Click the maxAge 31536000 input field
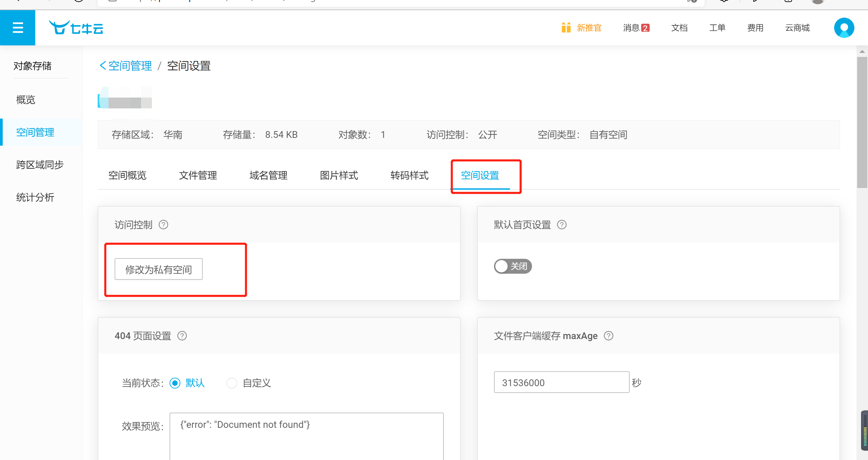The width and height of the screenshot is (868, 460). tap(561, 382)
